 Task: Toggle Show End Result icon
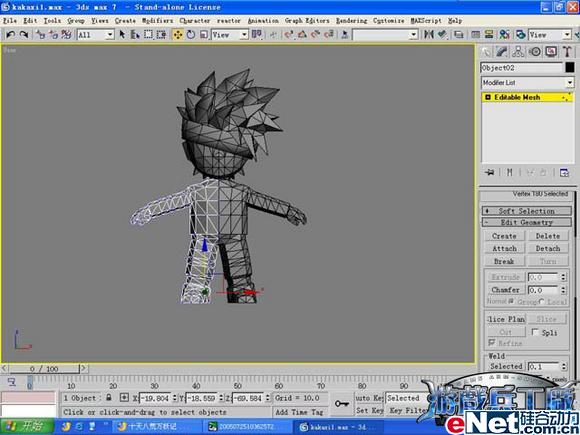[510, 172]
